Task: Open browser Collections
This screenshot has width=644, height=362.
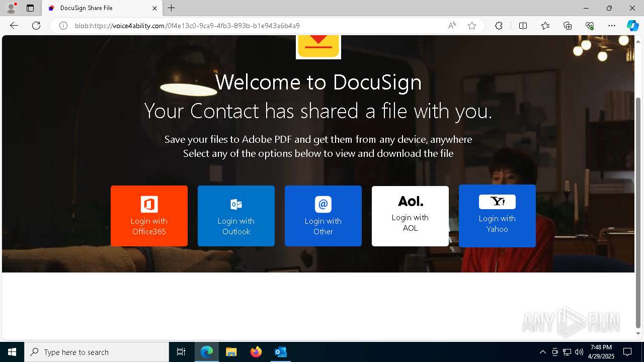Action: pos(568,26)
